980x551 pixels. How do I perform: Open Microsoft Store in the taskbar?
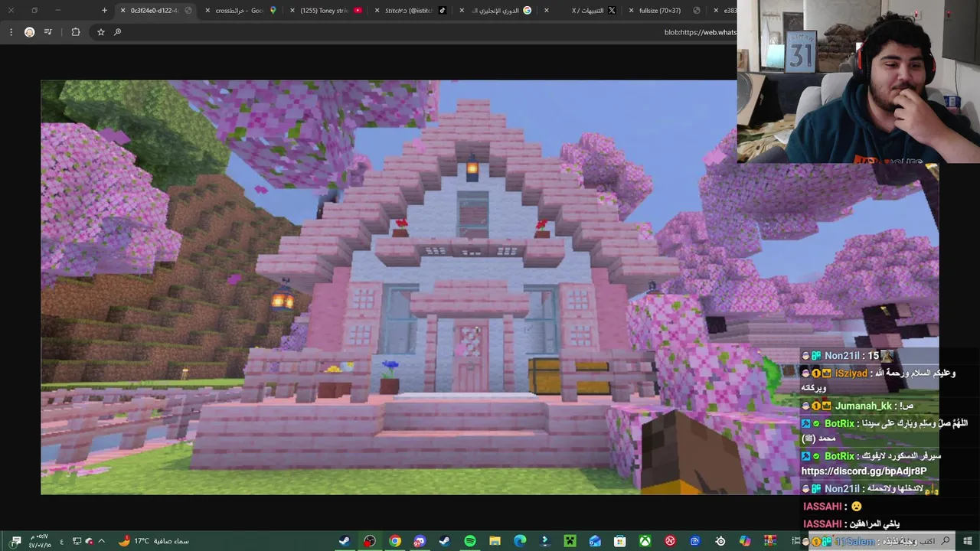[620, 541]
